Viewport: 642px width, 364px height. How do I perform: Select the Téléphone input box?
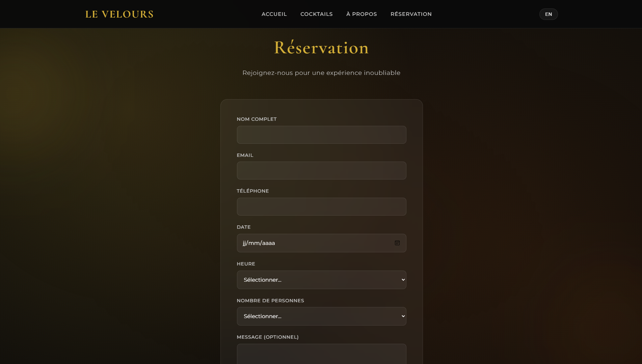[x=321, y=206]
